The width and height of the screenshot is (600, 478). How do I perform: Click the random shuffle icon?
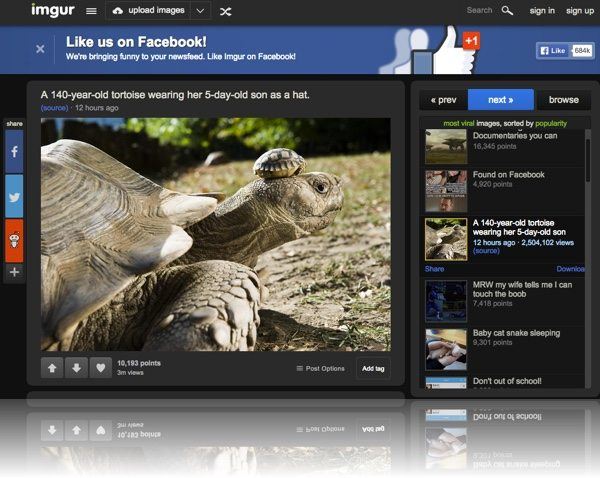click(225, 11)
